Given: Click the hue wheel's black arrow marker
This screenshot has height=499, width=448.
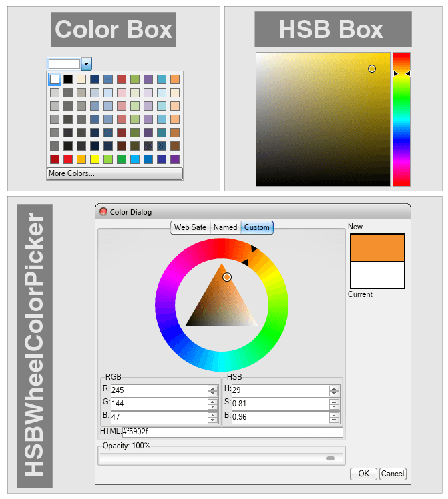Looking at the screenshot, I should pos(254,248).
